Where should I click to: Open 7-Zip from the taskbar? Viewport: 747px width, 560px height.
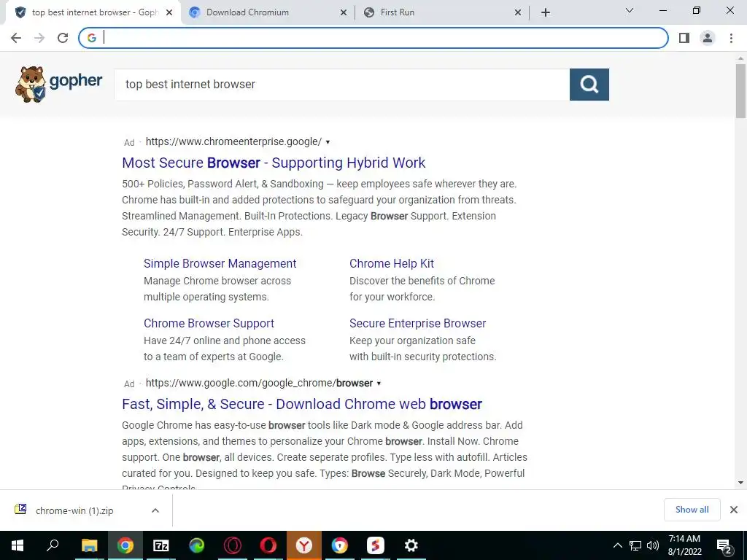click(x=160, y=545)
